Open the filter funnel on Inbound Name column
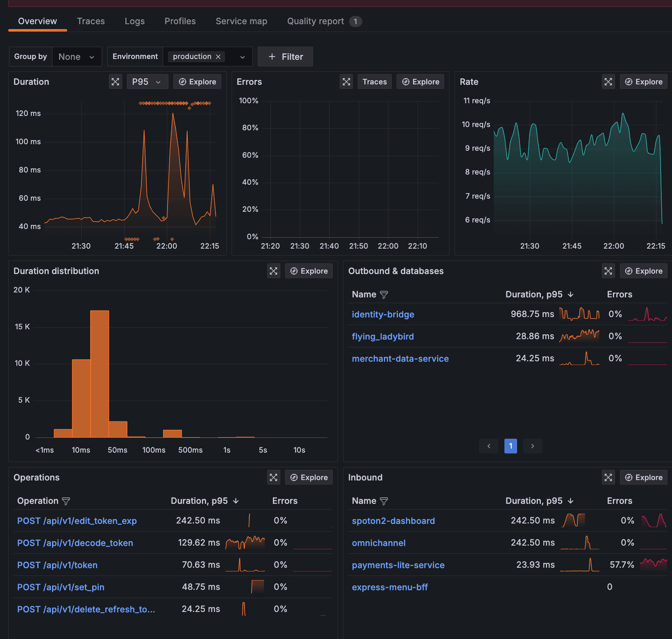 [x=384, y=501]
